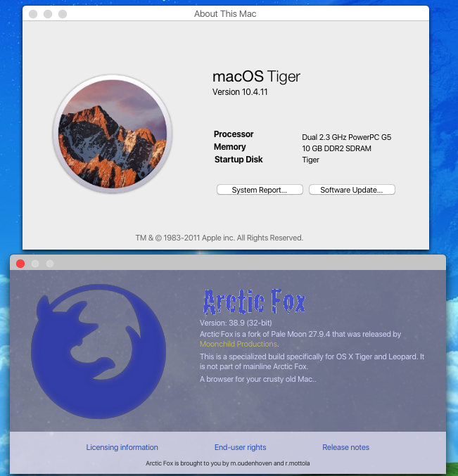Click the About This Mac close dot
This screenshot has width=458, height=476.
pos(33,14)
